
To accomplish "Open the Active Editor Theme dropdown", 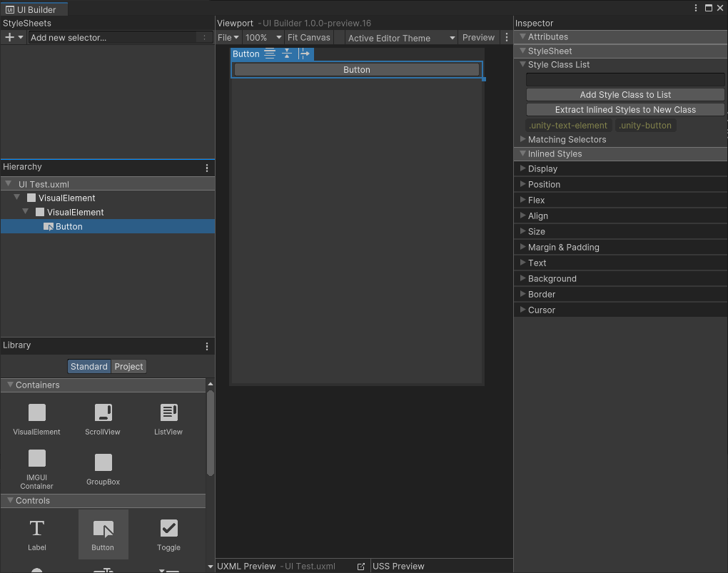I will pos(401,38).
